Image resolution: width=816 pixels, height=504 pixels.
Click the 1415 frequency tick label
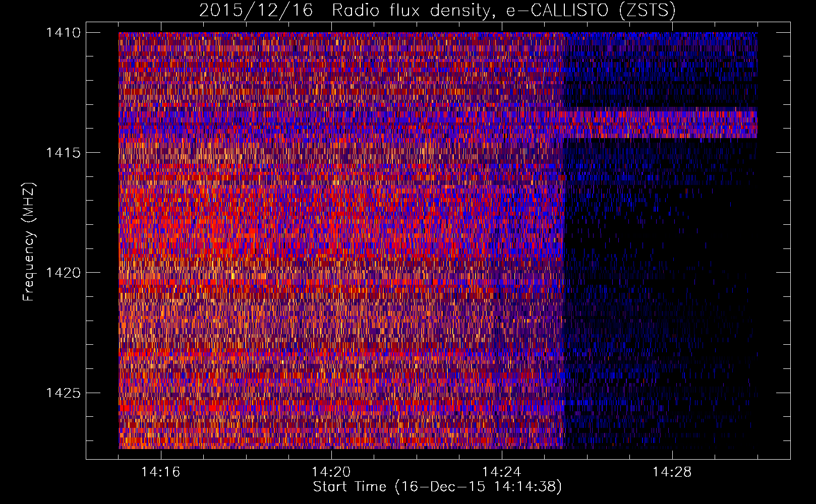[63, 153]
